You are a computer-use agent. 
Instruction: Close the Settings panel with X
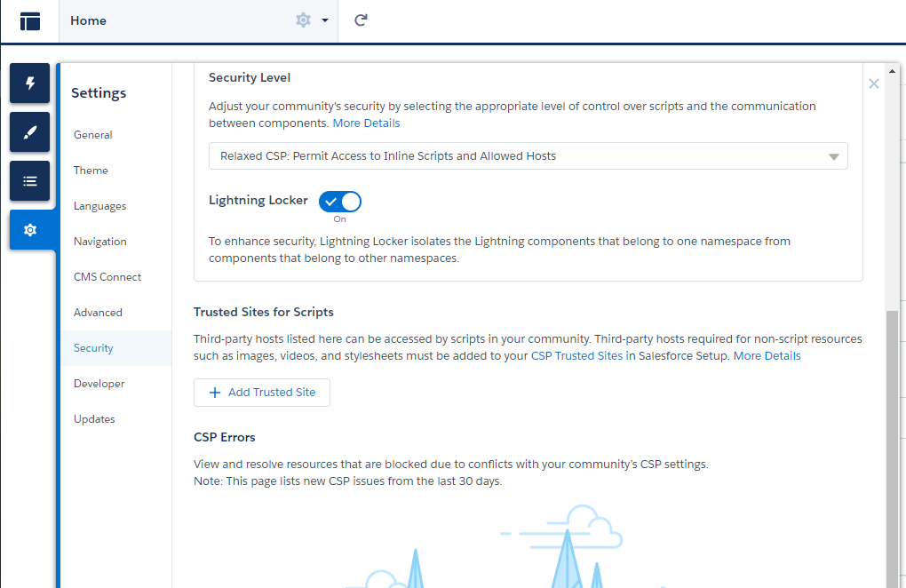(x=874, y=83)
